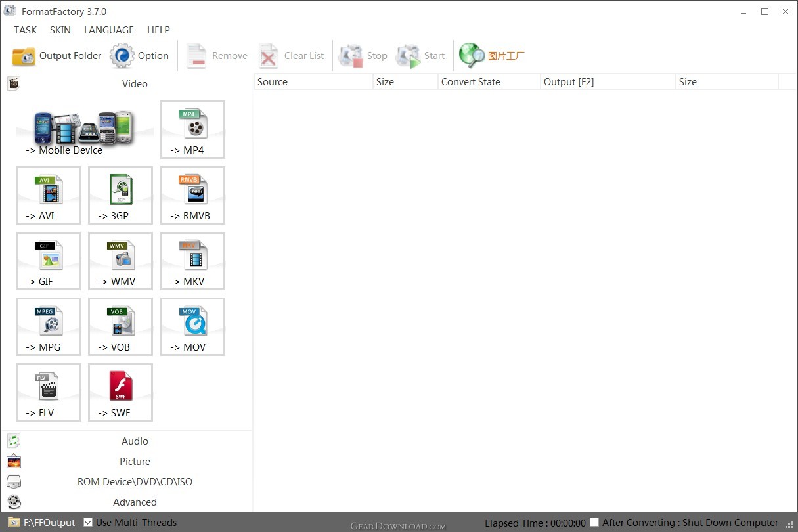Minimize the FormatFactory window

(745, 11)
